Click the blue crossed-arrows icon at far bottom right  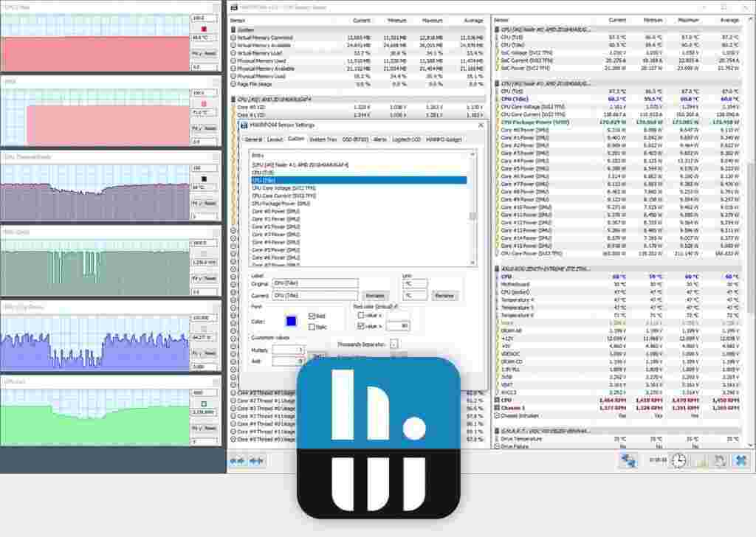739,462
